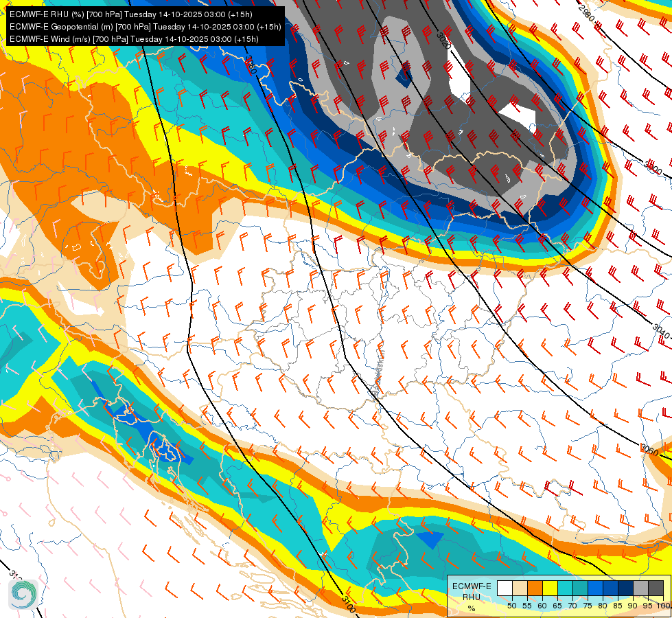The height and width of the screenshot is (618, 672).
Task: Click the light gray 90–95 legend swatch
Action: [x=640, y=588]
